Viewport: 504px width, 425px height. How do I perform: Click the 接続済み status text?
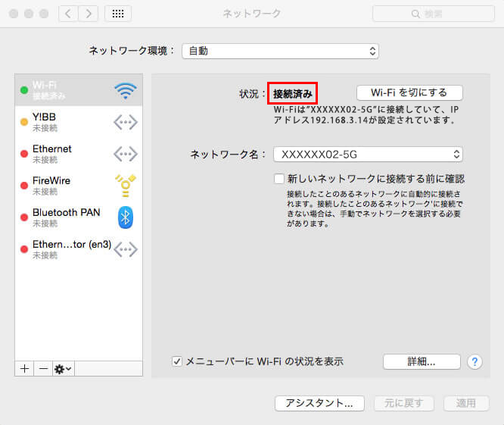pyautogui.click(x=293, y=94)
